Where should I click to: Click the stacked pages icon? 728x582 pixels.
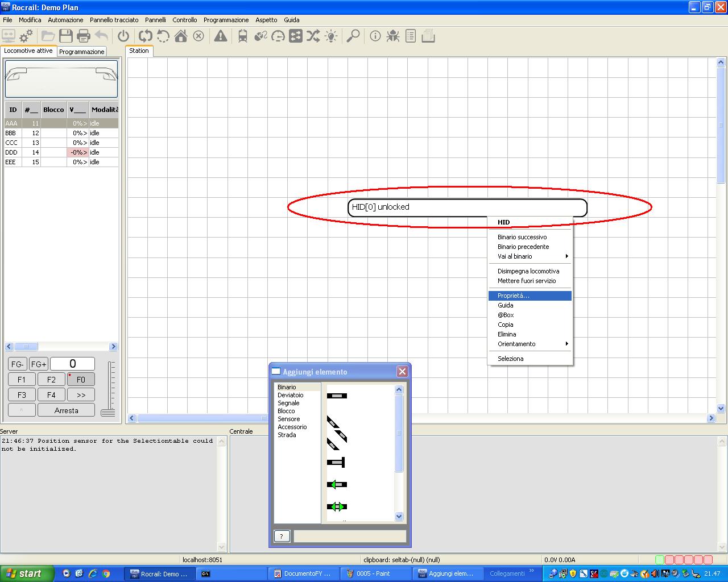point(428,36)
